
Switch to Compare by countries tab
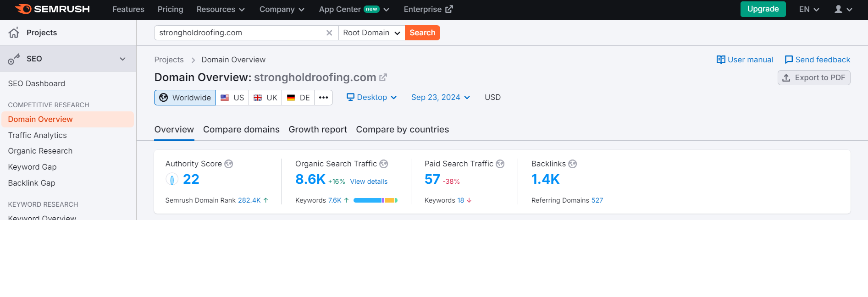pos(403,130)
